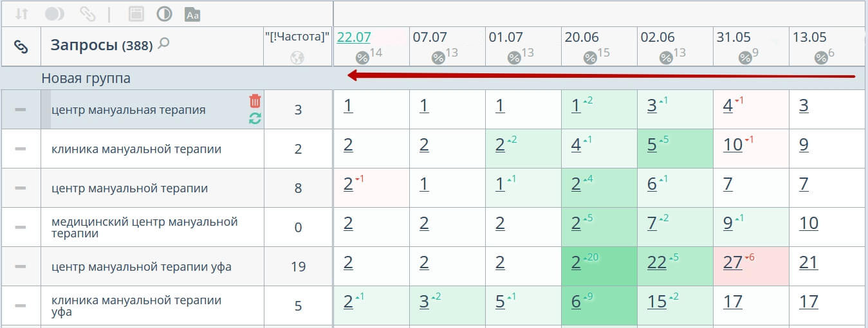Click percent icon under 07.07 date
The width and height of the screenshot is (868, 328).
(438, 58)
